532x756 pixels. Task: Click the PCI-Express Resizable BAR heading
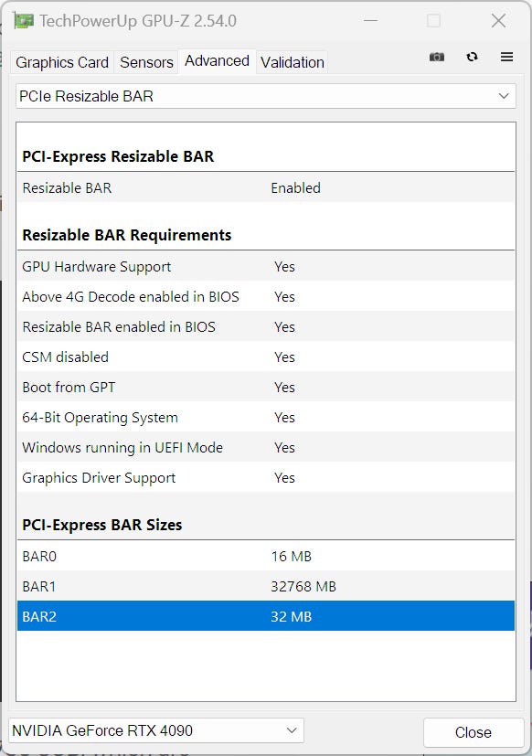pyautogui.click(x=118, y=156)
